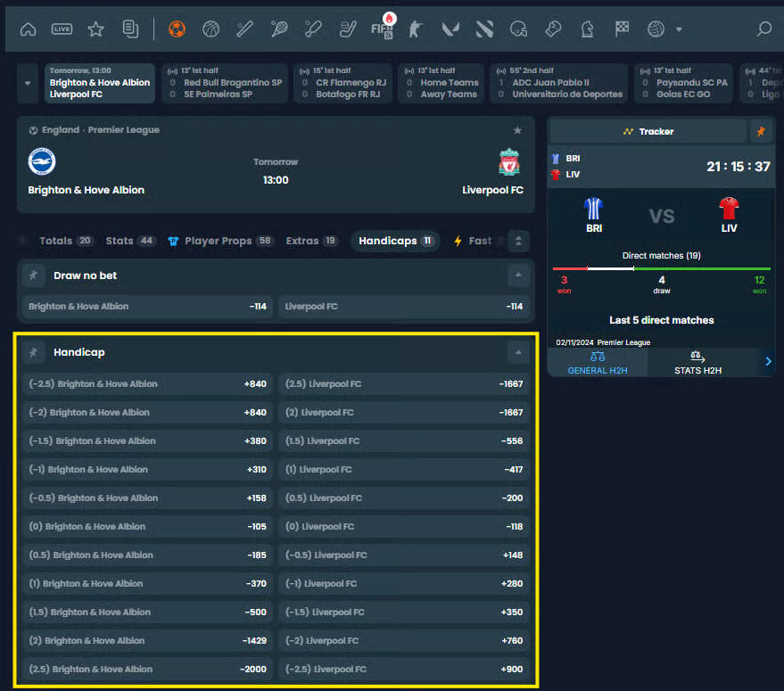Pin the Handicap market

coord(33,352)
